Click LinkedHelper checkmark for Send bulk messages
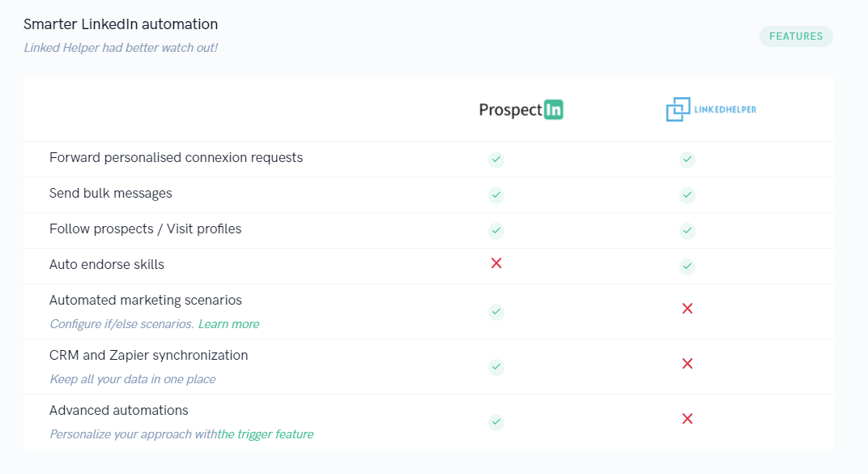Viewport: 868px width, 474px height. 687,195
